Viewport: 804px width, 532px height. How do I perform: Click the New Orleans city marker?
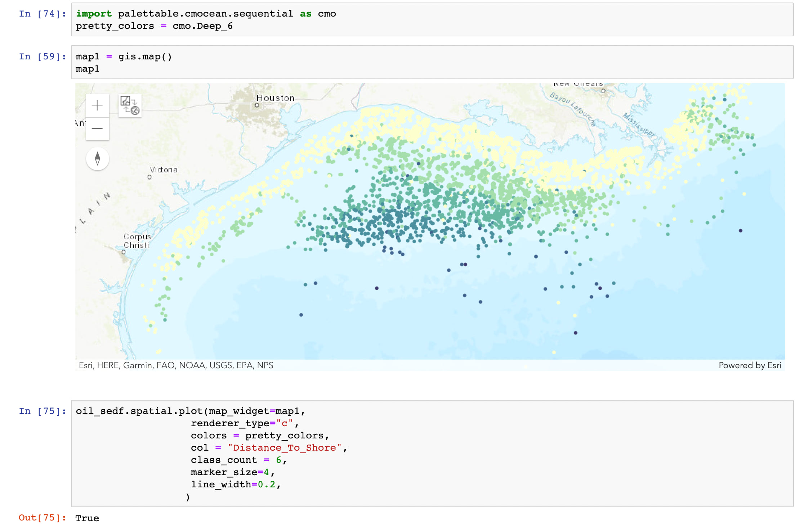(603, 91)
